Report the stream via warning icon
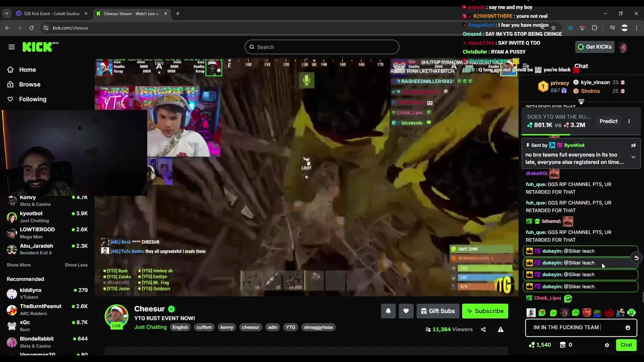 click(x=501, y=330)
